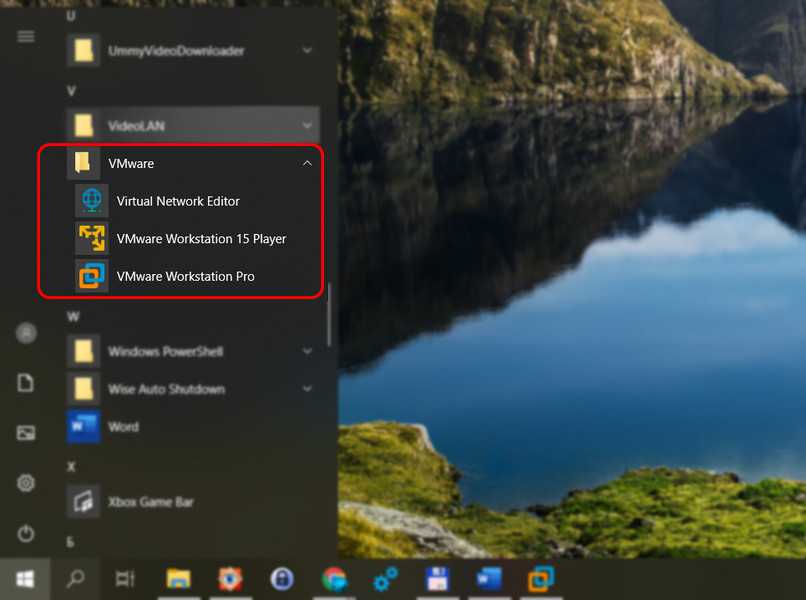Viewport: 806px width, 600px height.
Task: Click the Windows Start button
Action: click(x=25, y=578)
